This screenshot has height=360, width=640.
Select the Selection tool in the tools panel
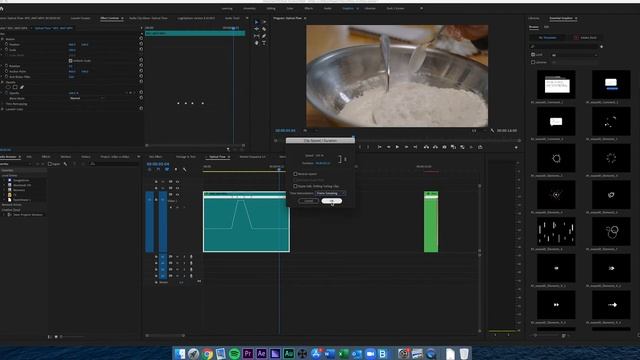(x=257, y=22)
